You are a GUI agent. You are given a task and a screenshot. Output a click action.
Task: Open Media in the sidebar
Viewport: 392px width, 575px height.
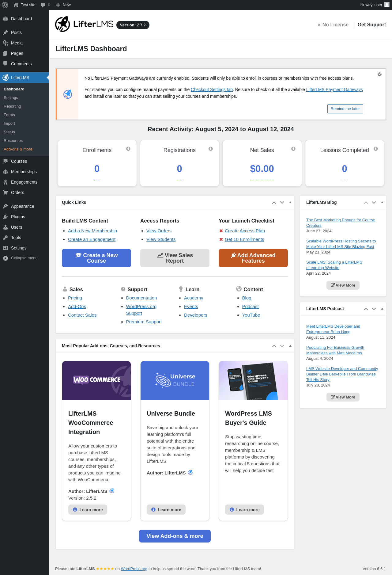pyautogui.click(x=24, y=43)
